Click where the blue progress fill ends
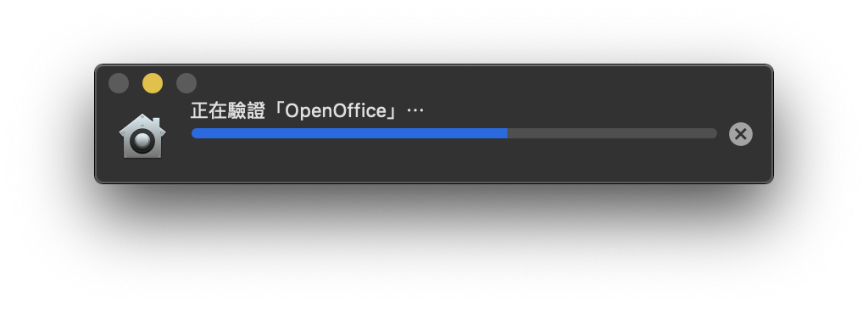 (x=507, y=133)
